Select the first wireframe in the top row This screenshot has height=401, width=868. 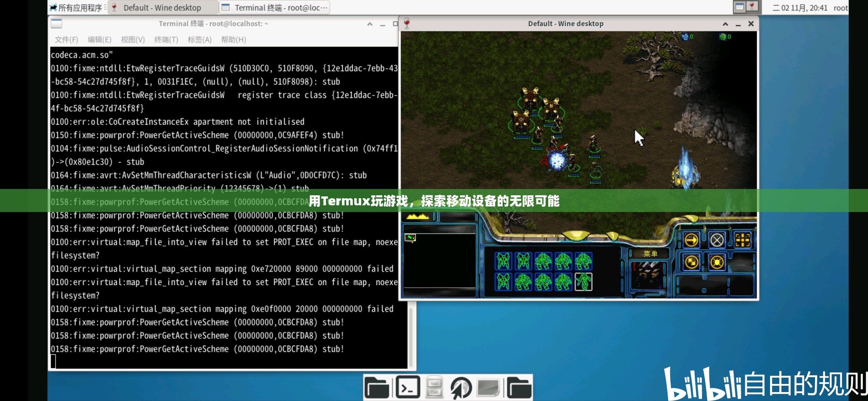(x=503, y=261)
